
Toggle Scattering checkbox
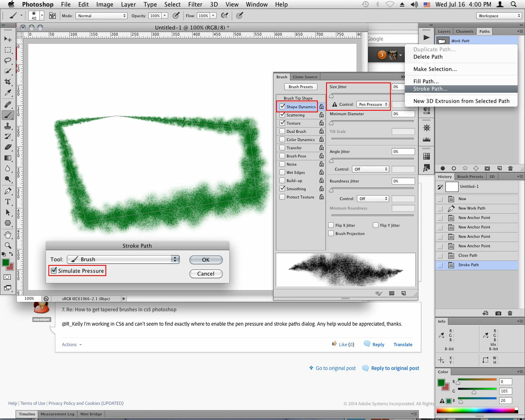coord(282,115)
